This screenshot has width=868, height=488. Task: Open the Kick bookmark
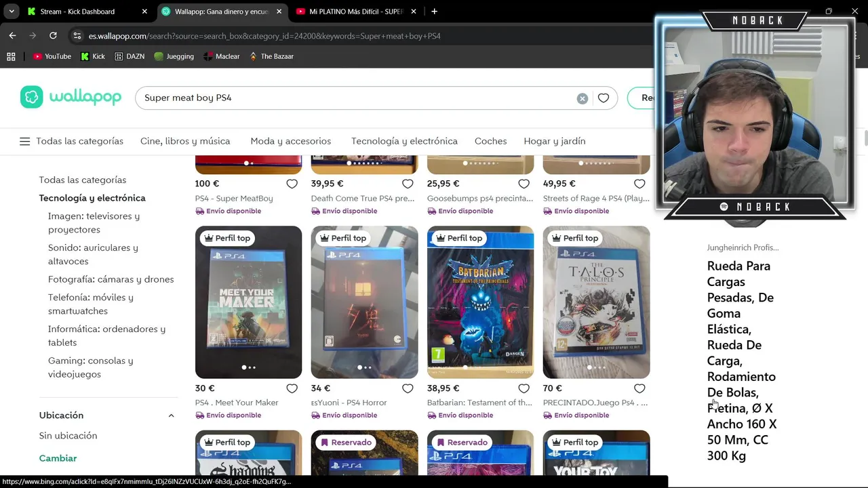click(x=93, y=56)
